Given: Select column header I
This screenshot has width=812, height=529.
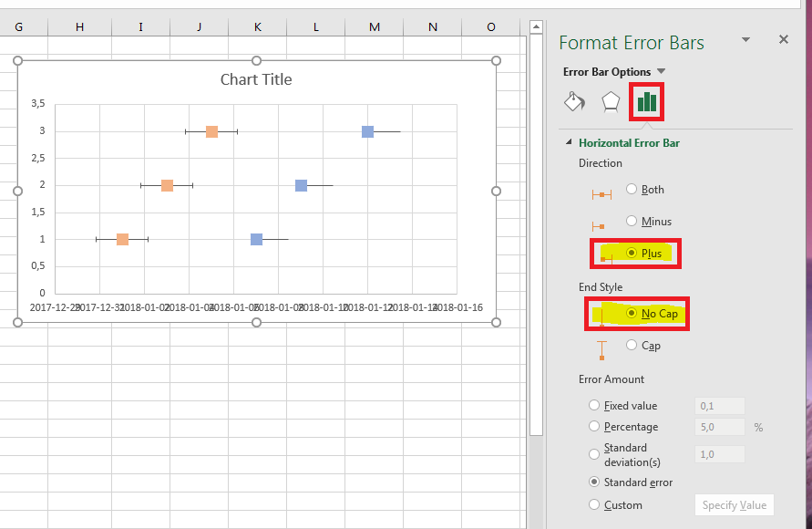Looking at the screenshot, I should pyautogui.click(x=140, y=27).
